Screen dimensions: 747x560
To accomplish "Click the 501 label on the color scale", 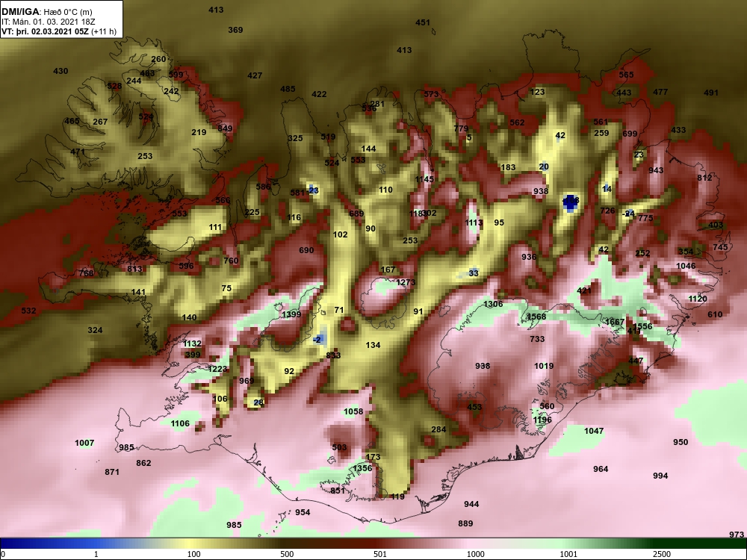I will click(380, 555).
